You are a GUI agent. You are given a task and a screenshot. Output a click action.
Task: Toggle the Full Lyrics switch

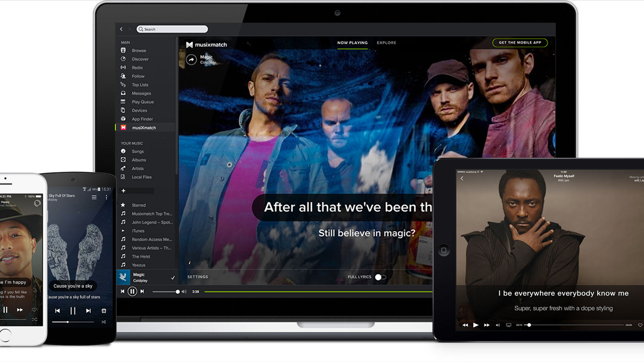[x=381, y=277]
